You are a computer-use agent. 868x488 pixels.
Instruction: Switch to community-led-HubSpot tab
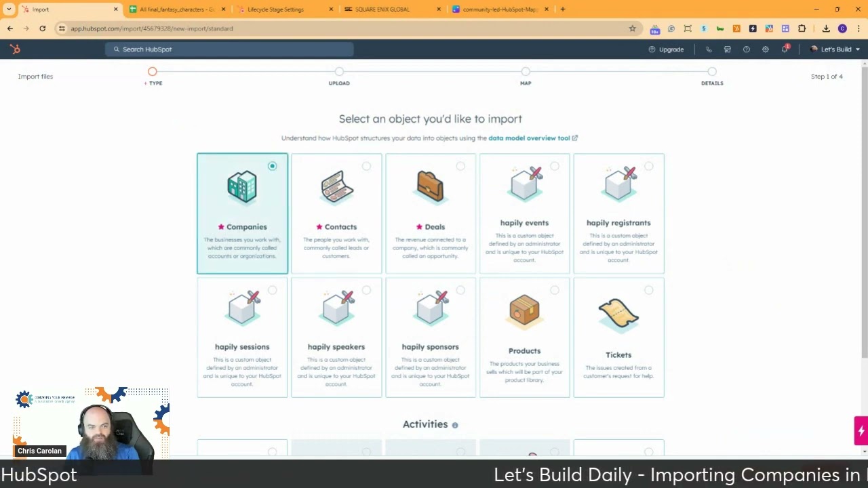pyautogui.click(x=500, y=9)
